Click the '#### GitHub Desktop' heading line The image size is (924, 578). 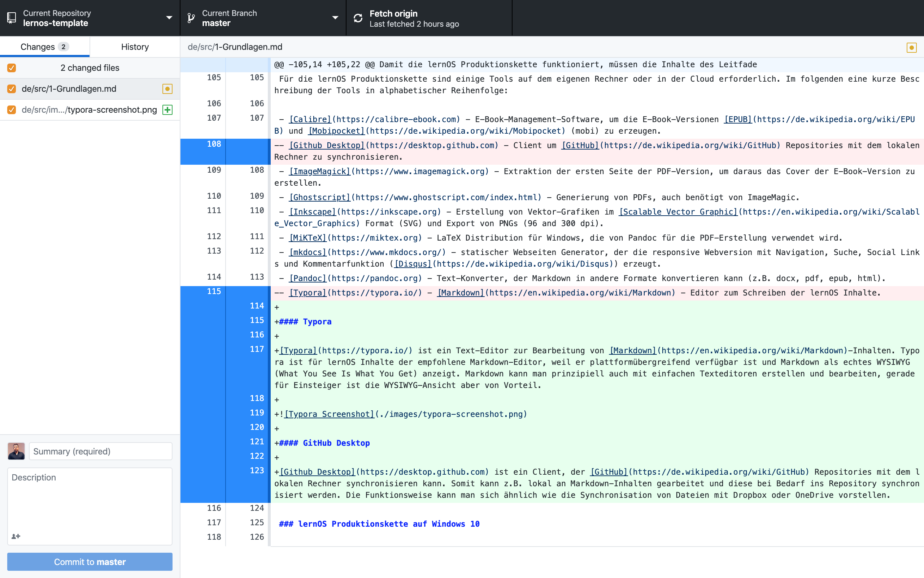(x=324, y=444)
